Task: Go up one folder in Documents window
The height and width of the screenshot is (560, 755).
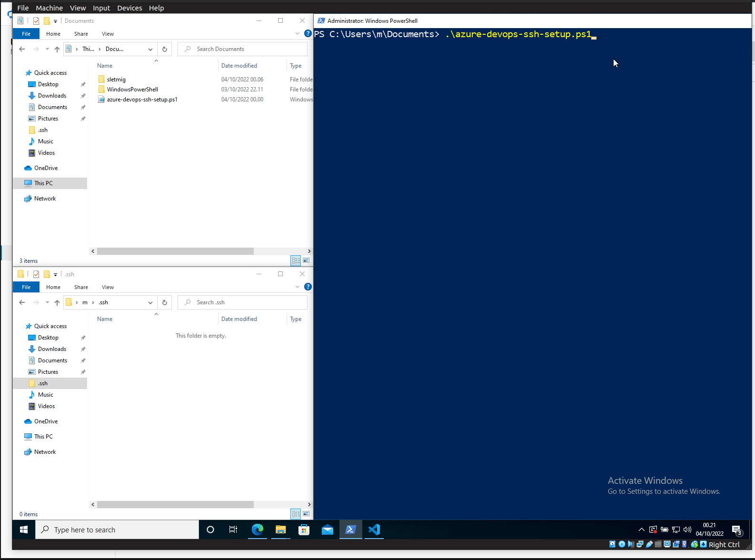Action: point(57,49)
